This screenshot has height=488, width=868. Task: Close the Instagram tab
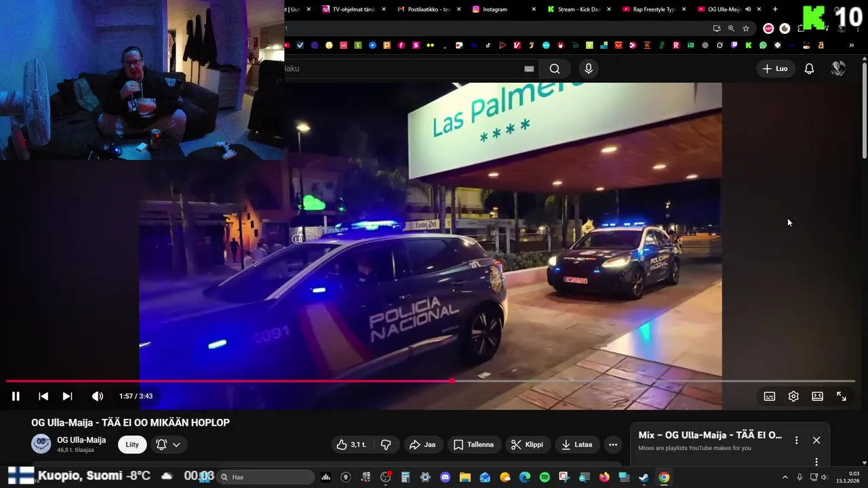point(534,9)
